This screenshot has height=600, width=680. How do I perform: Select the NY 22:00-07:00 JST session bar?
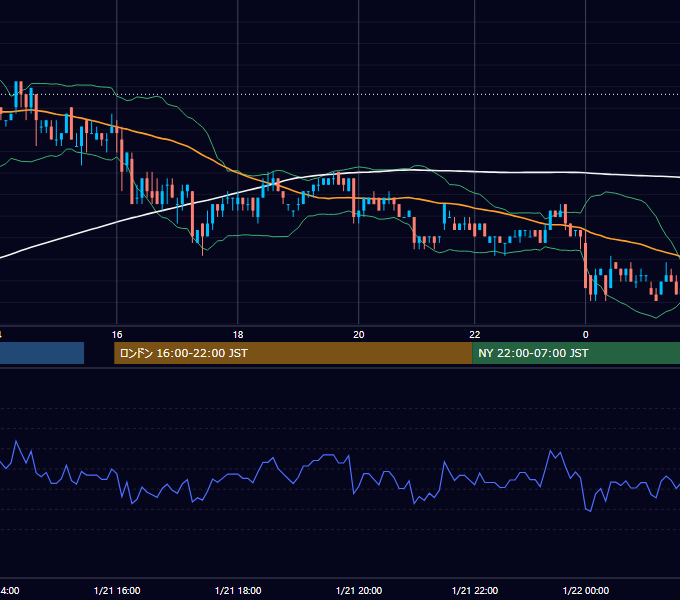[x=576, y=353]
